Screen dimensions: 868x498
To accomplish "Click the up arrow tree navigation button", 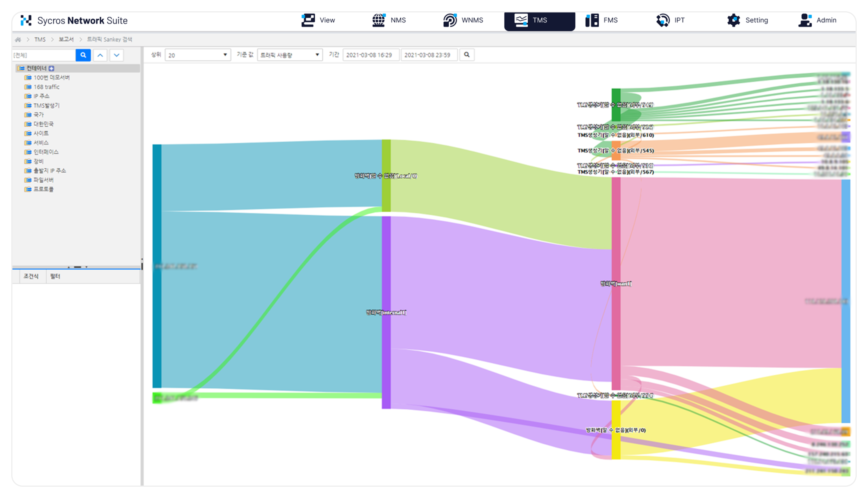I will click(x=100, y=55).
